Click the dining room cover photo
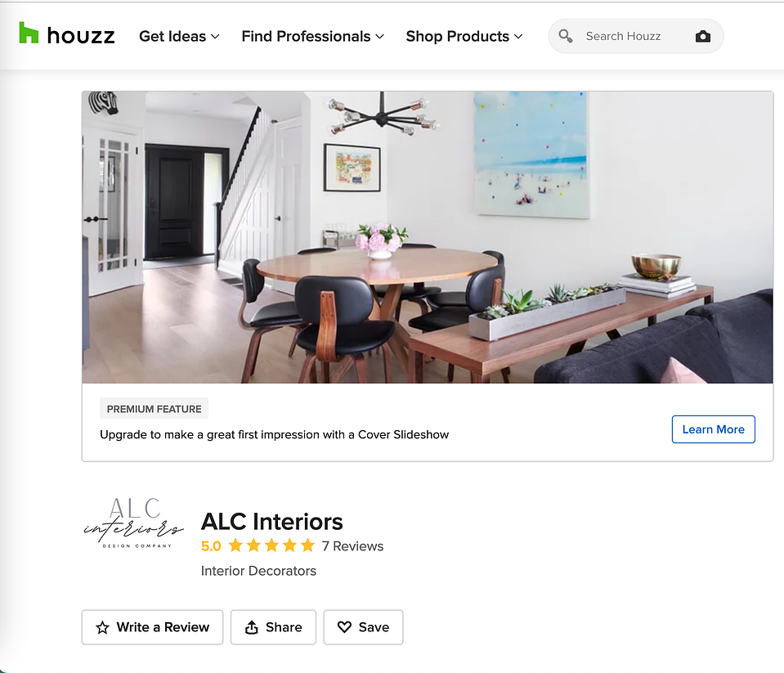Viewport: 784px width, 673px height. 428,237
